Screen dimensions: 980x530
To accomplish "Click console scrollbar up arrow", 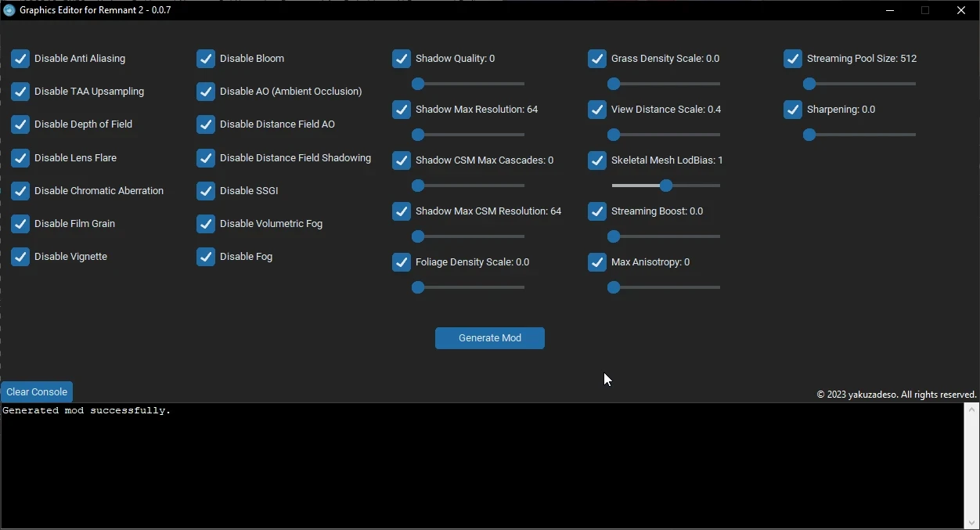I will [971, 409].
